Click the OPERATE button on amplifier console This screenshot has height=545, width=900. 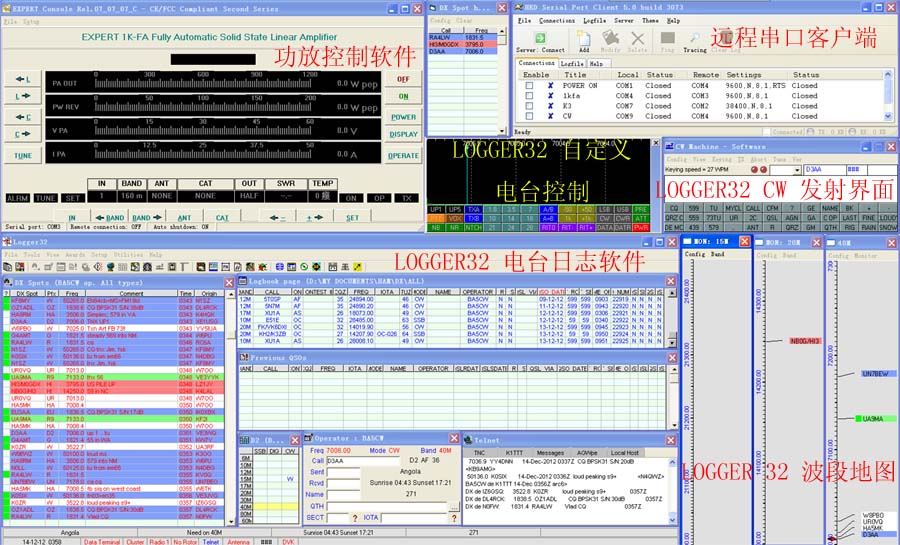coord(403,155)
